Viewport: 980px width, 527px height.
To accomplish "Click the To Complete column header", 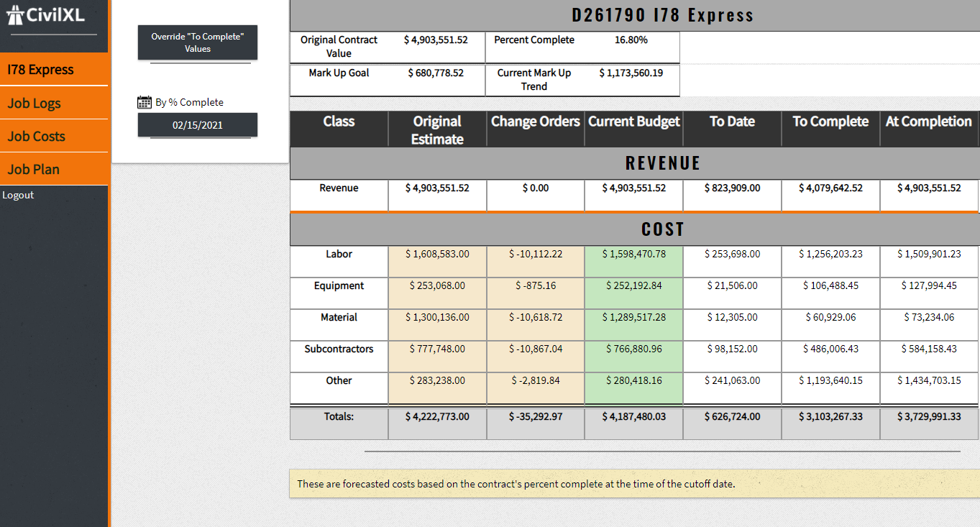I will pyautogui.click(x=830, y=122).
